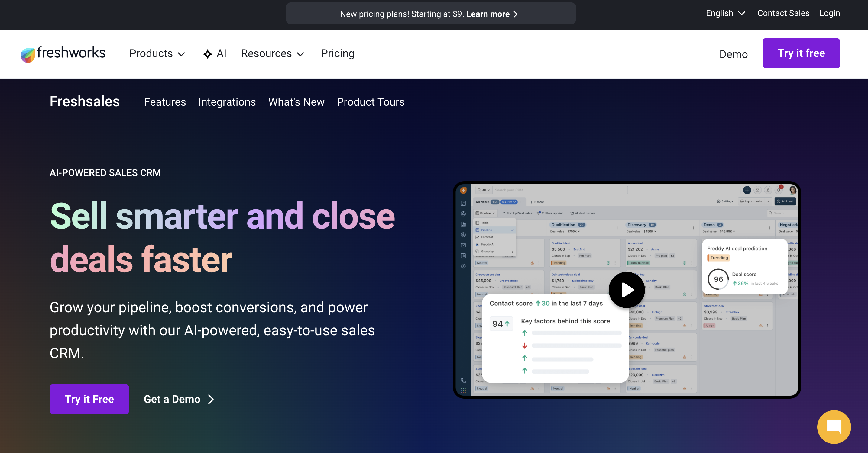
Task: Go to the Features tab
Action: [x=165, y=102]
